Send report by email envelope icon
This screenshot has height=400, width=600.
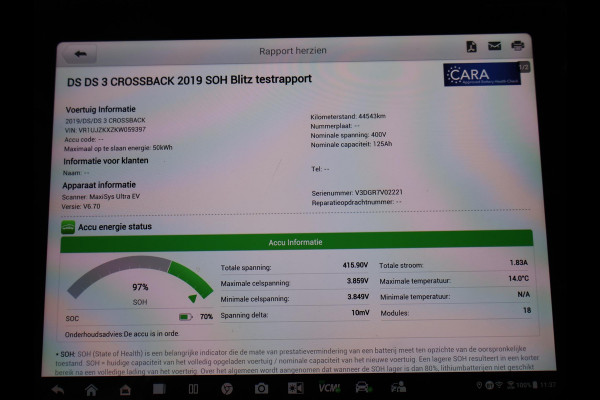pyautogui.click(x=494, y=46)
